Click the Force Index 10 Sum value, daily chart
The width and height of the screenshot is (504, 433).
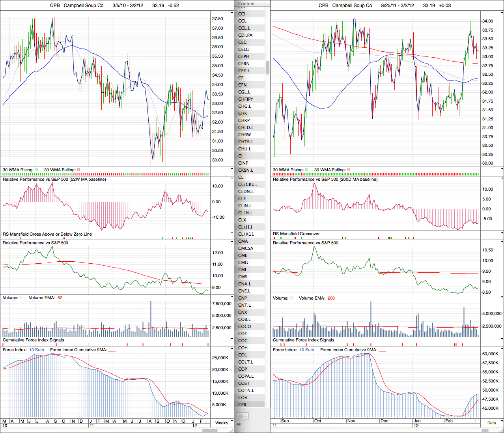(x=306, y=350)
